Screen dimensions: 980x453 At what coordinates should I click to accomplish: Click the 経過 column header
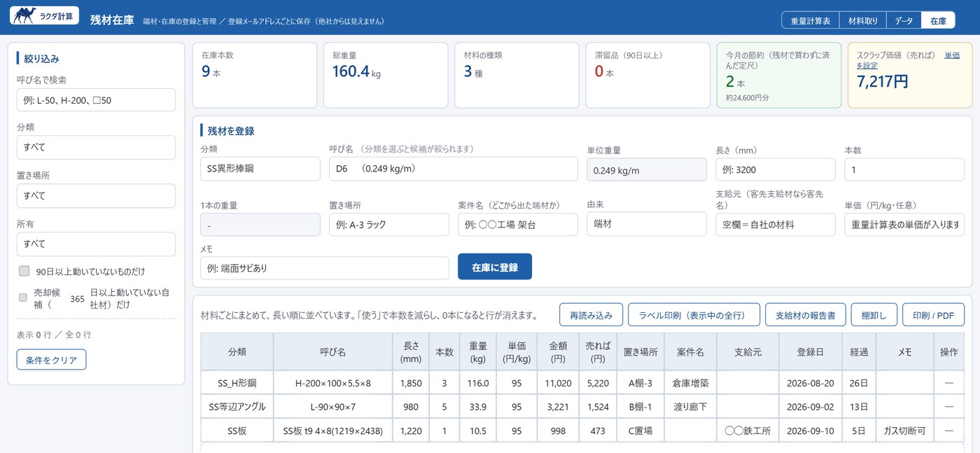[x=859, y=352]
